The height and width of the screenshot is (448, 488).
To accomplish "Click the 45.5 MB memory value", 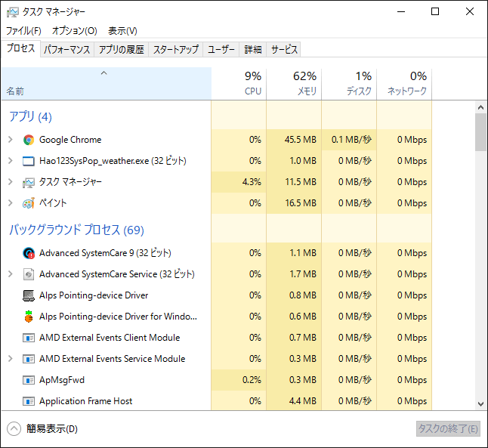I will click(301, 140).
